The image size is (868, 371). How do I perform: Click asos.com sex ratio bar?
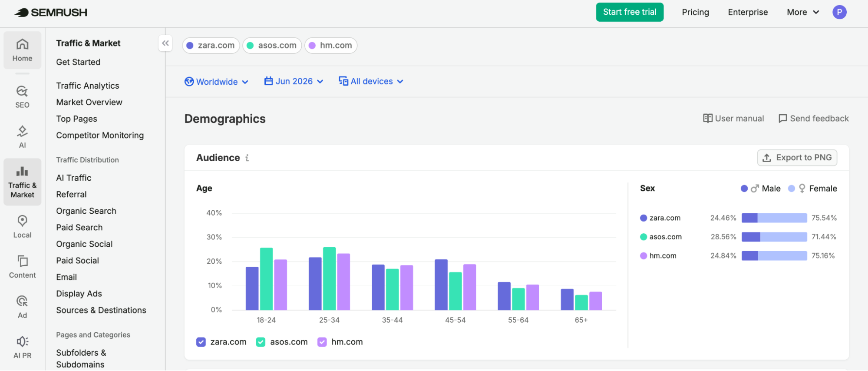(x=774, y=237)
